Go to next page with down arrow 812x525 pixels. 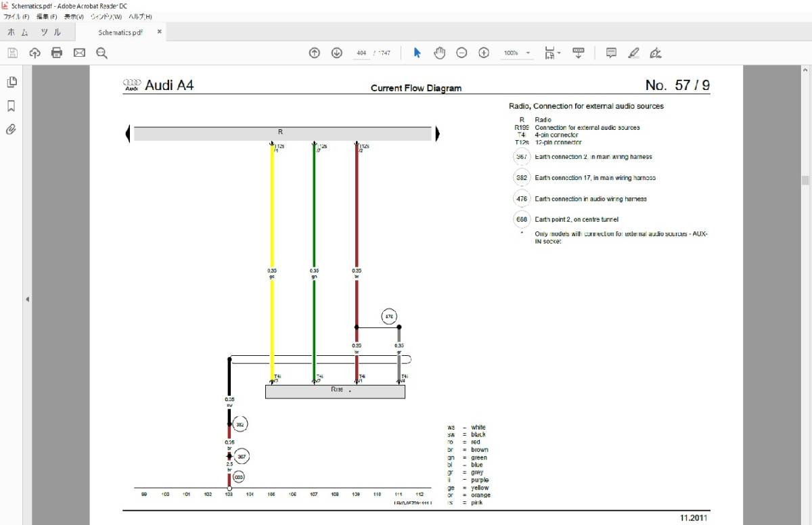[336, 53]
